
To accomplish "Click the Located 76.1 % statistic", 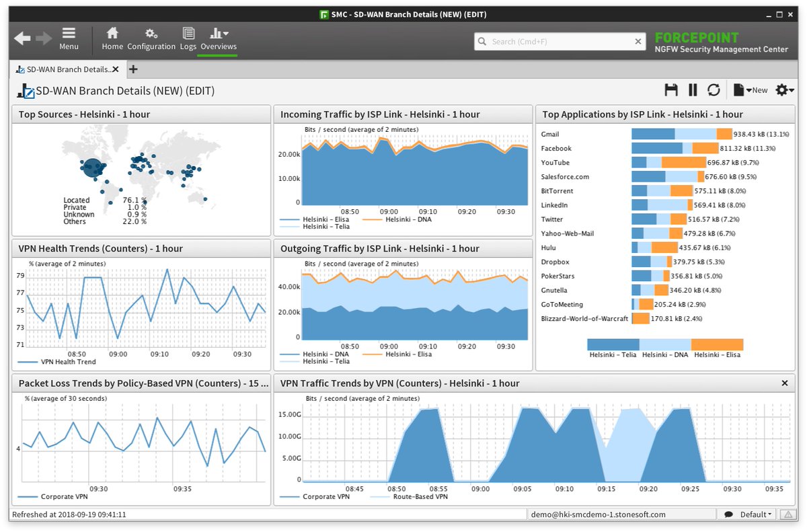I will tap(105, 200).
